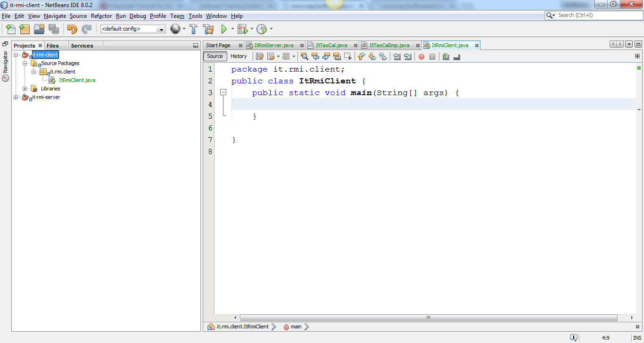This screenshot has width=644, height=343.
Task: Switch to ItRmiServer.java tab
Action: [273, 45]
